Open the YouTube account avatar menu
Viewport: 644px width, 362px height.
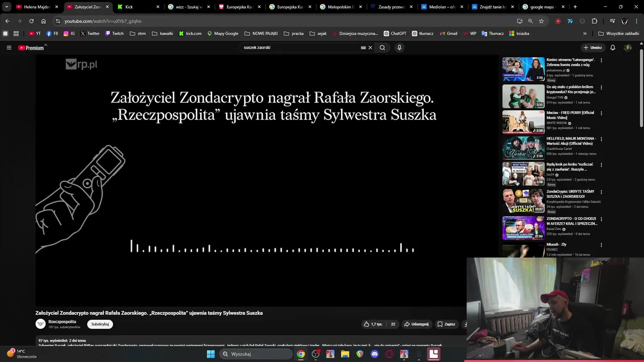(x=627, y=48)
